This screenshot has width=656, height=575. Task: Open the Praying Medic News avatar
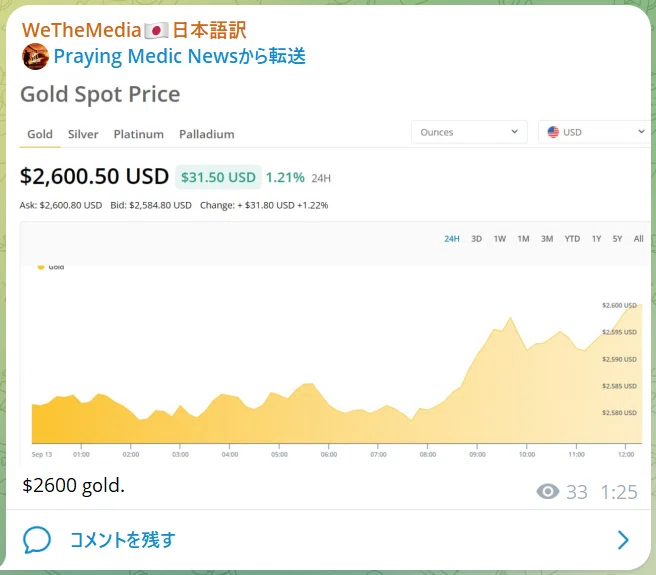click(x=35, y=56)
